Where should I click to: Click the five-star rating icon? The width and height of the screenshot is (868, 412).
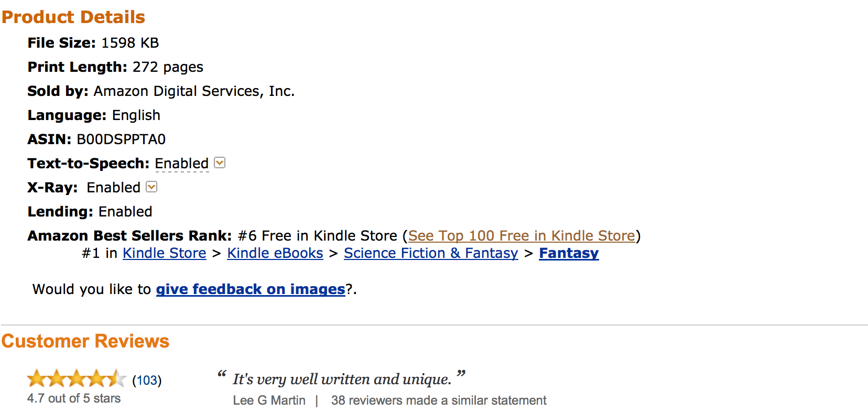[x=77, y=378]
